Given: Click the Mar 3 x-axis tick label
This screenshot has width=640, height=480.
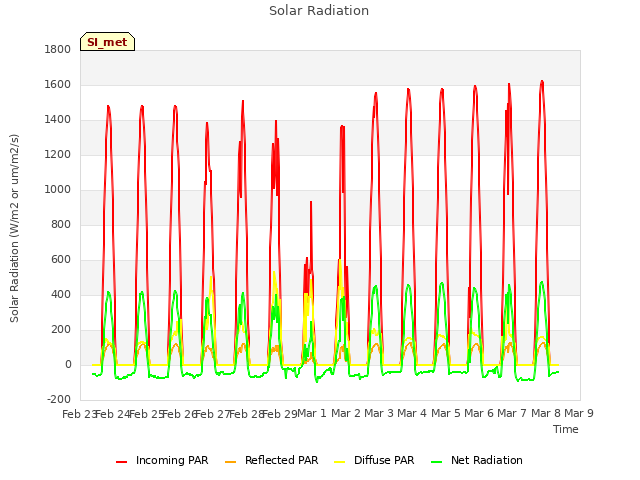Looking at the screenshot, I should pos(379,413).
